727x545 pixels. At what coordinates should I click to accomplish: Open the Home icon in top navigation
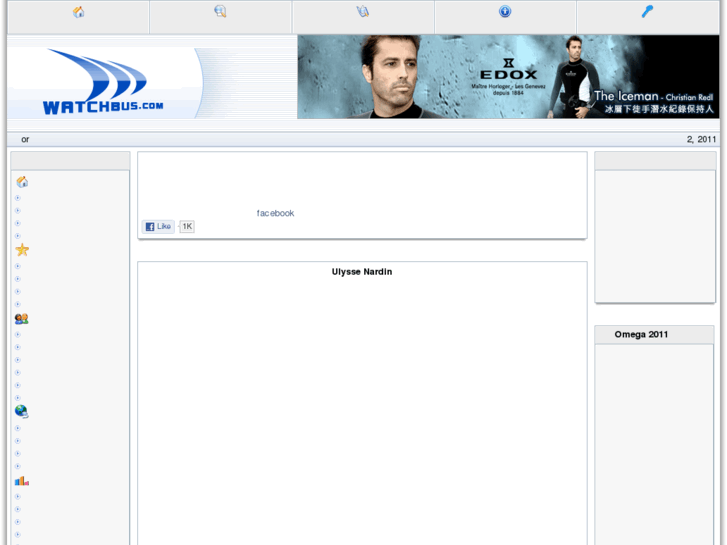coord(78,12)
